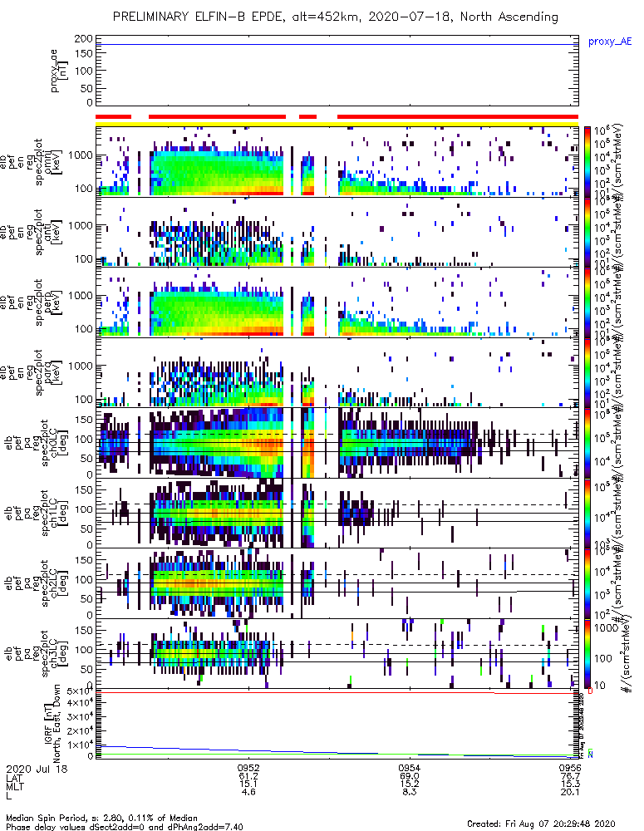Image resolution: width=644 pixels, height=831 pixels.
Task: Select the first short red bar segment
Action: point(113,116)
